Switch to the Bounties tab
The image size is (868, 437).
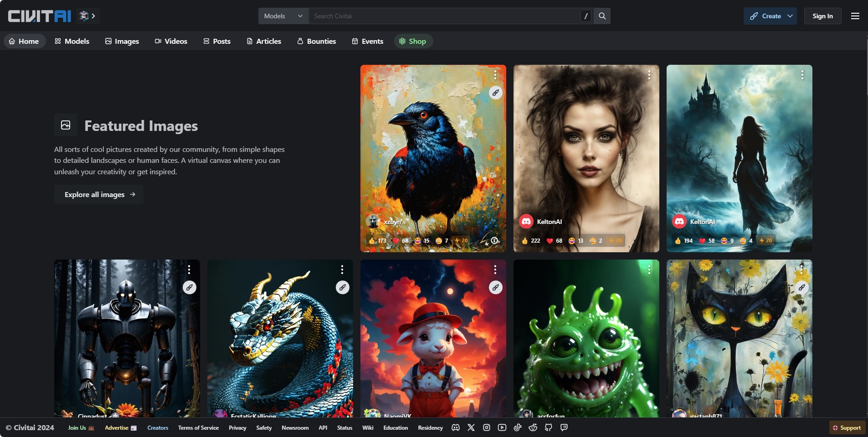click(317, 41)
